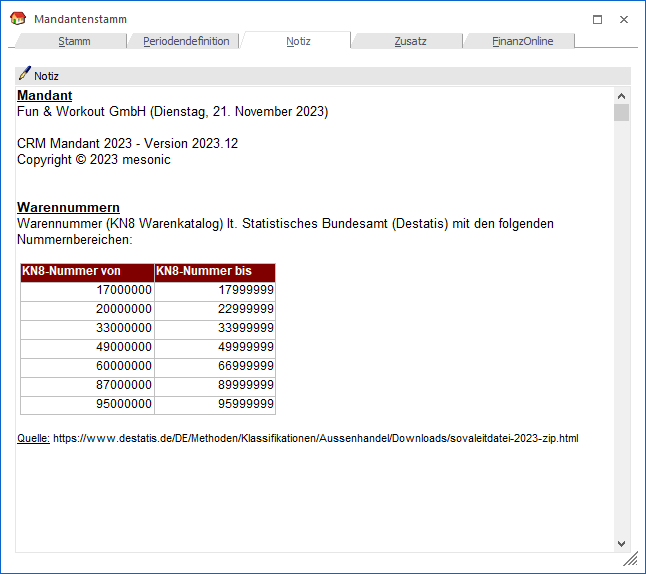Click the Warennummern heading

pyautogui.click(x=68, y=208)
